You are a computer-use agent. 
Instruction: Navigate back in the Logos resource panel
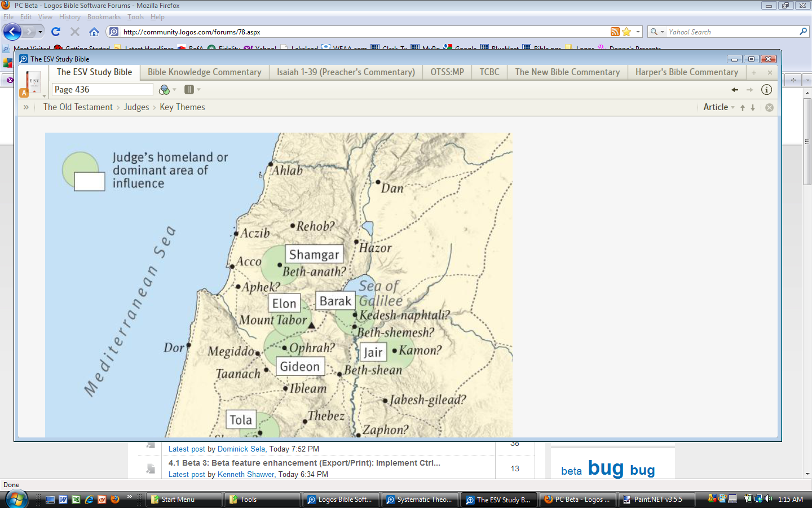735,90
